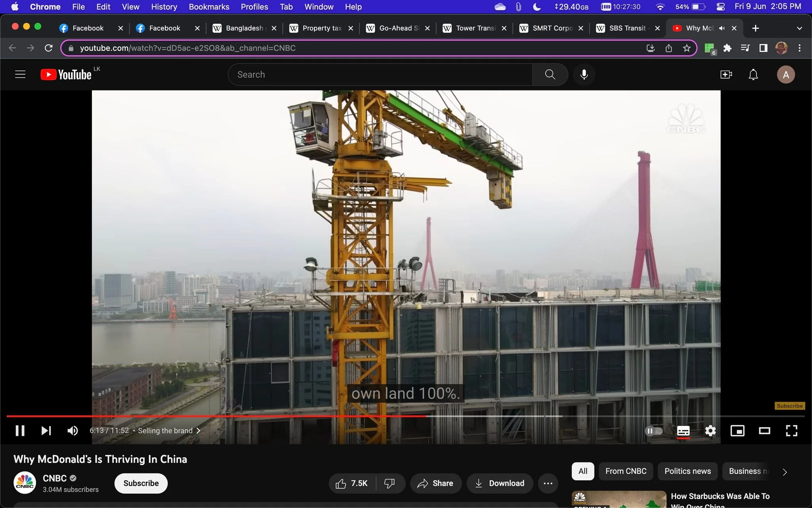
Task: Expand the Selling the brand chapter
Action: 169,431
